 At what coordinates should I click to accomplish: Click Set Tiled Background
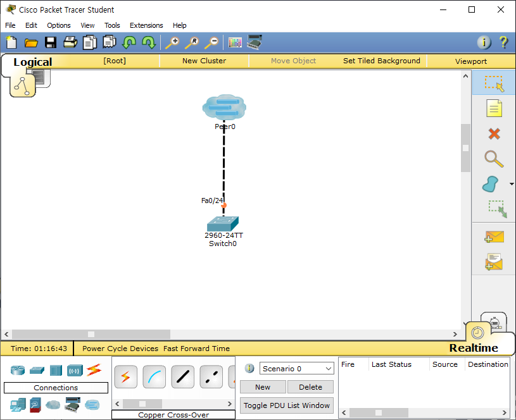tap(382, 61)
